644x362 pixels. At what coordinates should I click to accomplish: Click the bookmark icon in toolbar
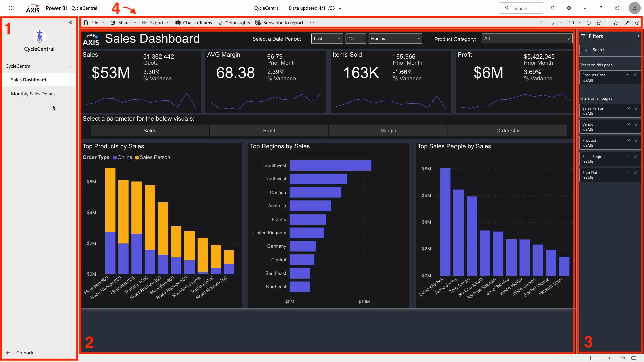pos(554,23)
